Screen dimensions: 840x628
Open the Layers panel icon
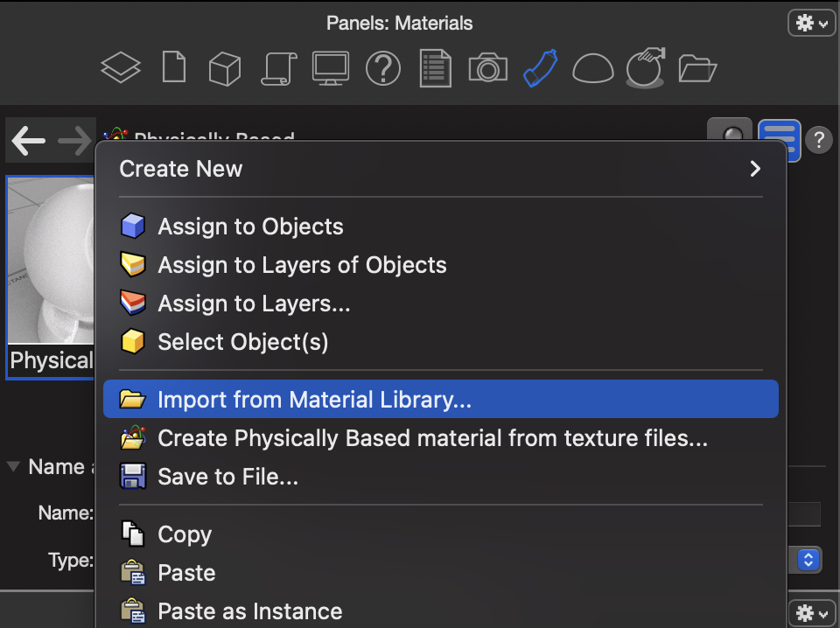click(x=121, y=68)
